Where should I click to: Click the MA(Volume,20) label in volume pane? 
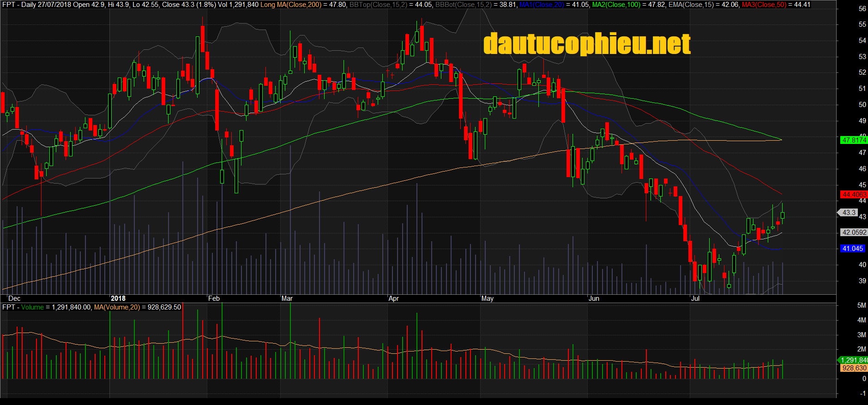pos(116,307)
